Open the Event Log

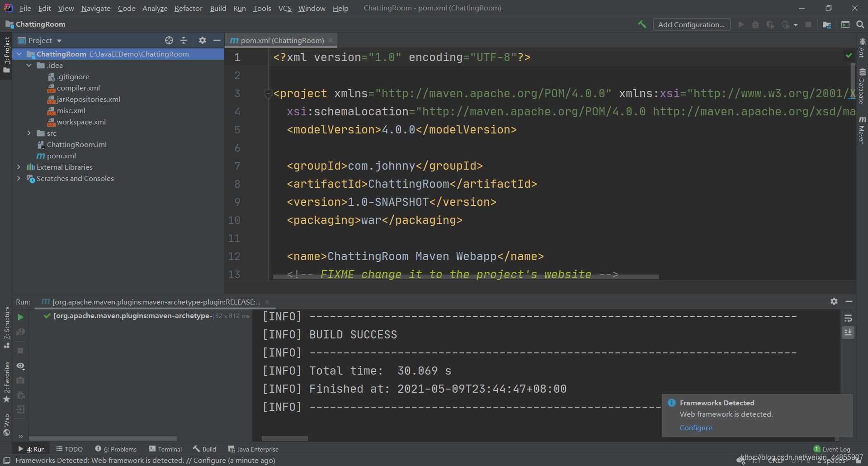tap(832, 449)
